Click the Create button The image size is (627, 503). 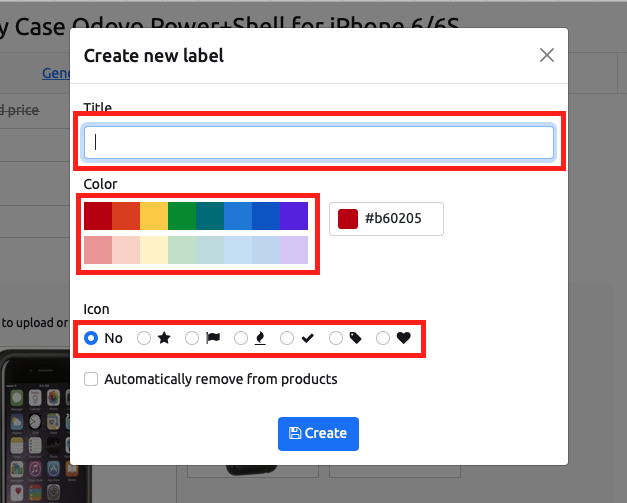pos(318,434)
